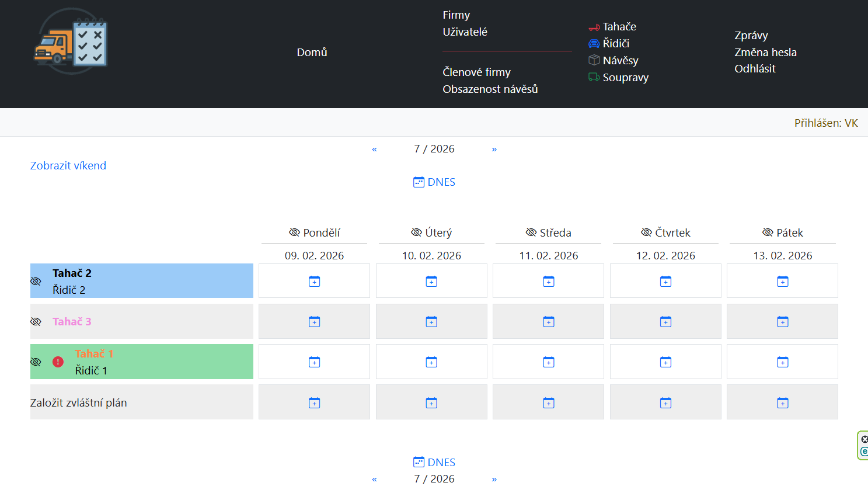The image size is (868, 486).
Task: Click Odhlásit to log out
Action: (x=755, y=69)
